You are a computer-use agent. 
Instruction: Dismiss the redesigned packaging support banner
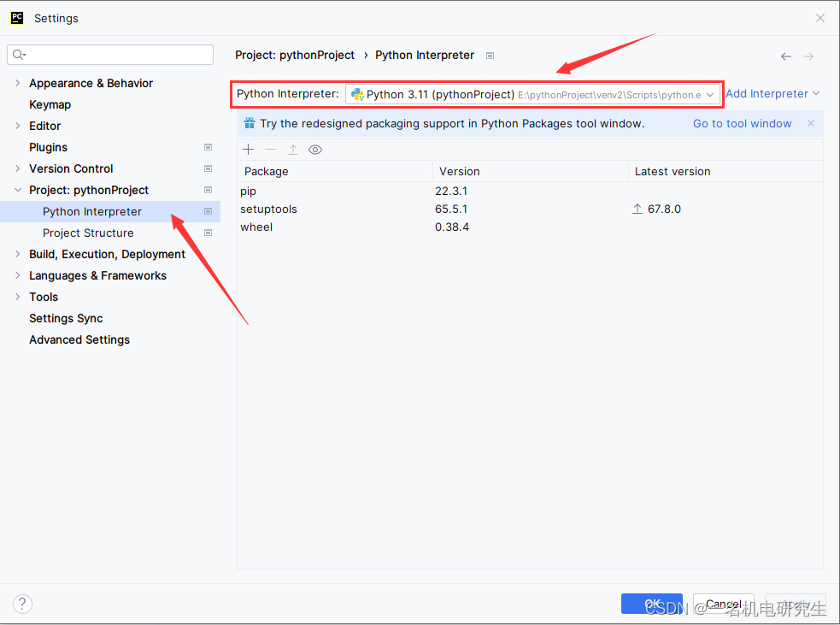coord(811,123)
